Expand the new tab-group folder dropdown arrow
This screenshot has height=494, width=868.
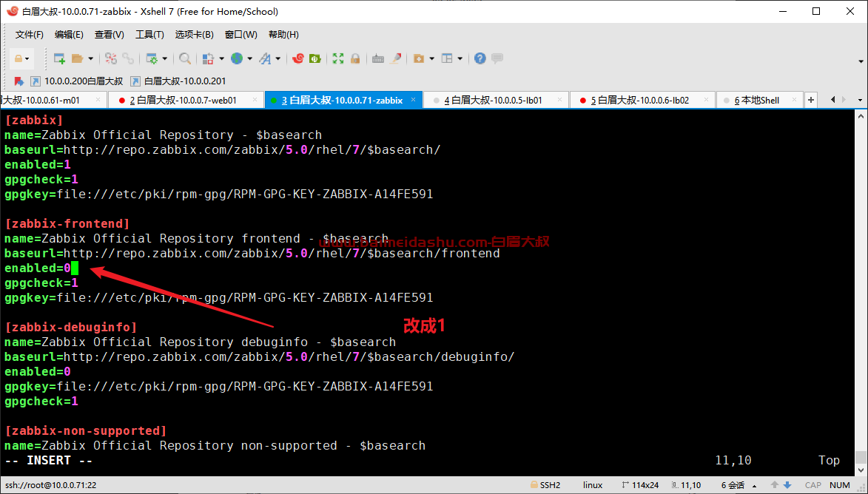432,58
